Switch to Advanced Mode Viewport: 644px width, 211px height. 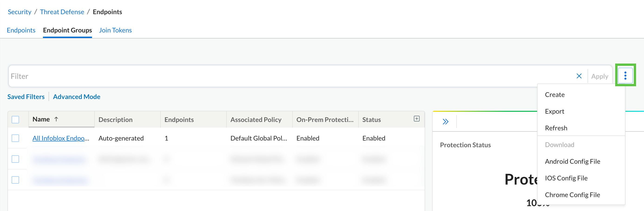76,97
